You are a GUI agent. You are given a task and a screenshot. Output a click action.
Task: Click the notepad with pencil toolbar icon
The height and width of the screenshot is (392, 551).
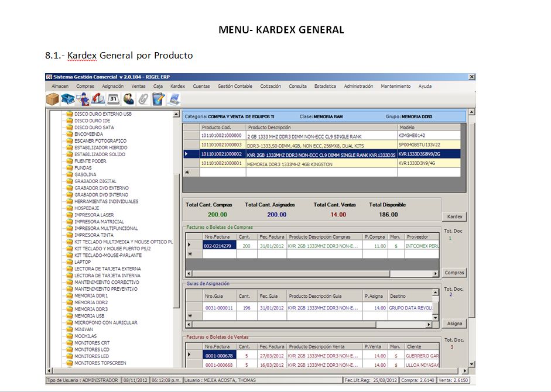tap(158, 99)
